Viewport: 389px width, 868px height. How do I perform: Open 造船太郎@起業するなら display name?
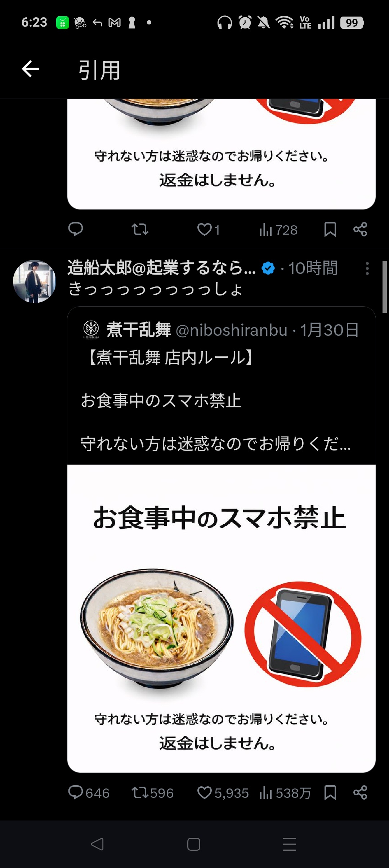(161, 268)
